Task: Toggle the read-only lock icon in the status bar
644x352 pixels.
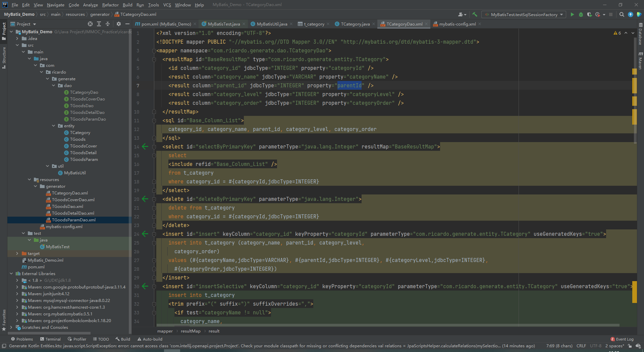Action: coord(630,346)
